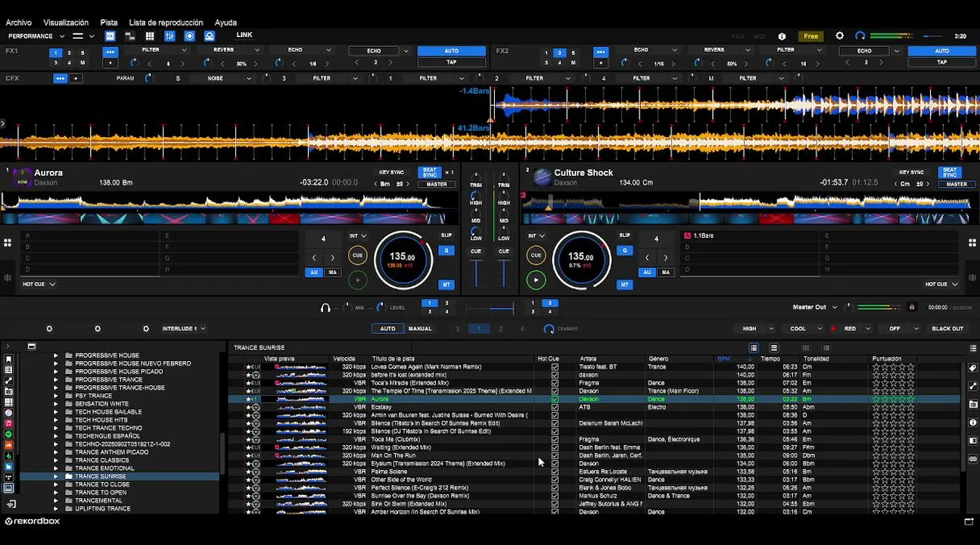Toggle BEAT SYNC on deck 2
Viewport: 980px width, 545px height.
pos(950,173)
